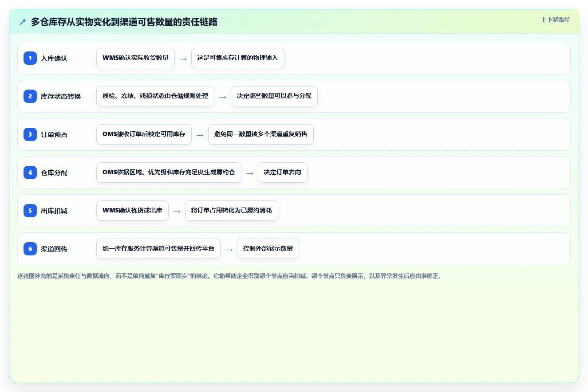Viewport: 588px width, 392px height.
Task: Click the arrow icon beside the title
Action: pyautogui.click(x=23, y=22)
